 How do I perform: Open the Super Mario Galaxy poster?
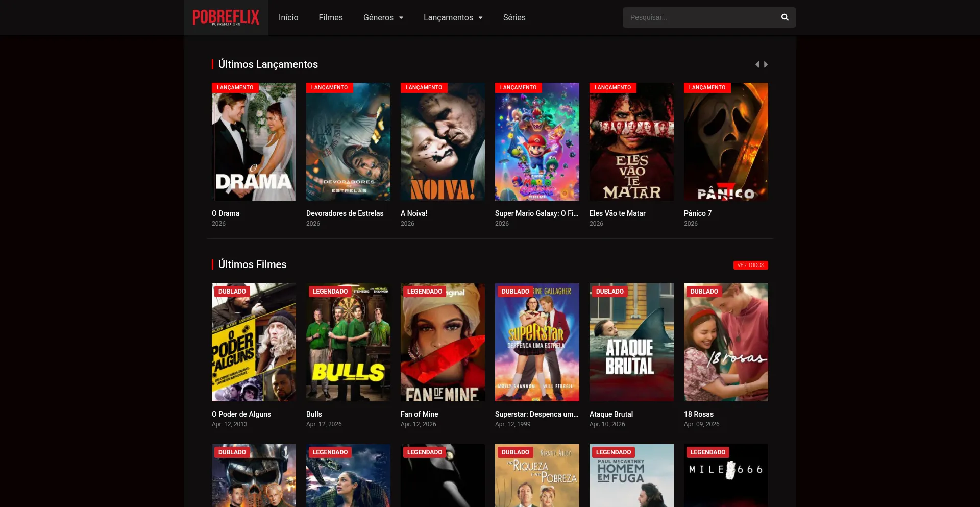pos(537,141)
